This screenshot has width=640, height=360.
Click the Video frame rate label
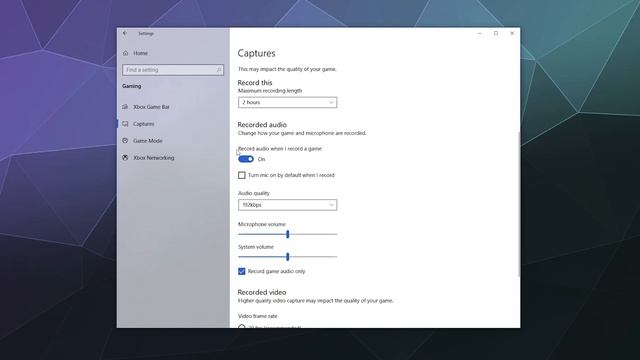coord(258,316)
